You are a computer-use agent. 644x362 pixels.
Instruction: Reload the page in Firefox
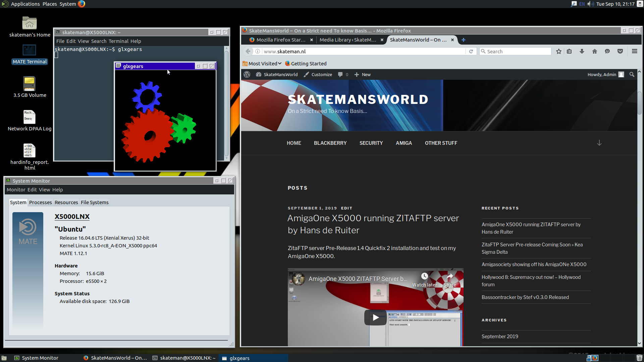pos(471,51)
